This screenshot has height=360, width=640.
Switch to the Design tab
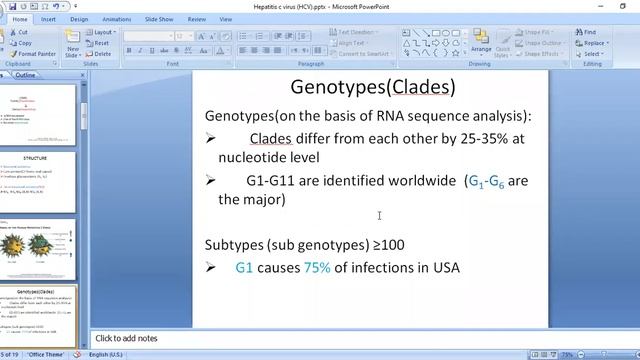tap(79, 19)
